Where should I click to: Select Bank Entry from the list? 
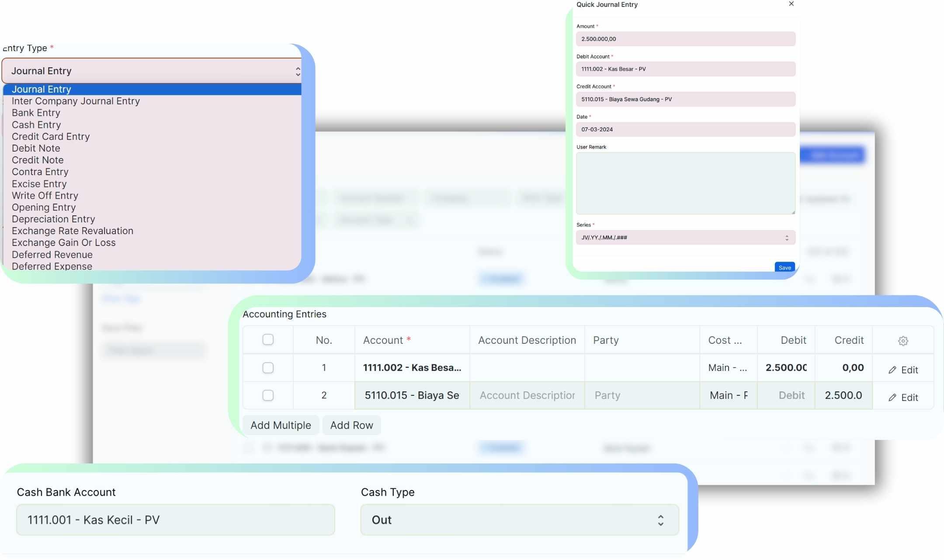click(36, 113)
